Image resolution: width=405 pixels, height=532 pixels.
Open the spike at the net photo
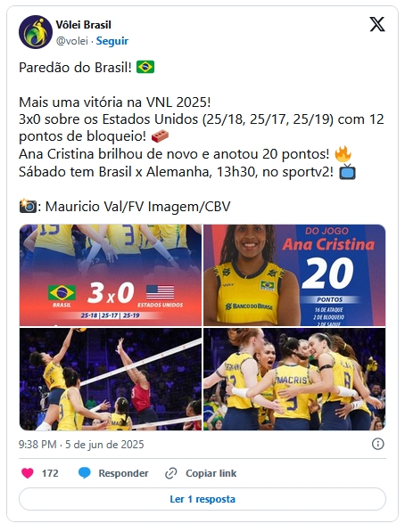[111, 379]
